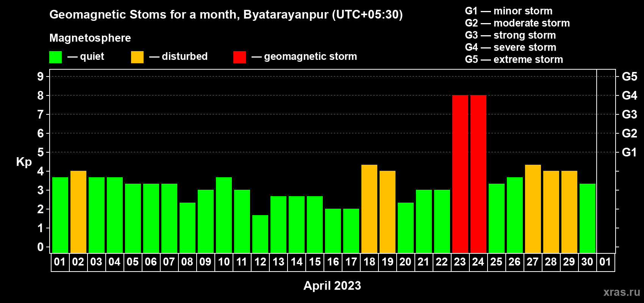Select the orange bar for April 29

tap(569, 212)
